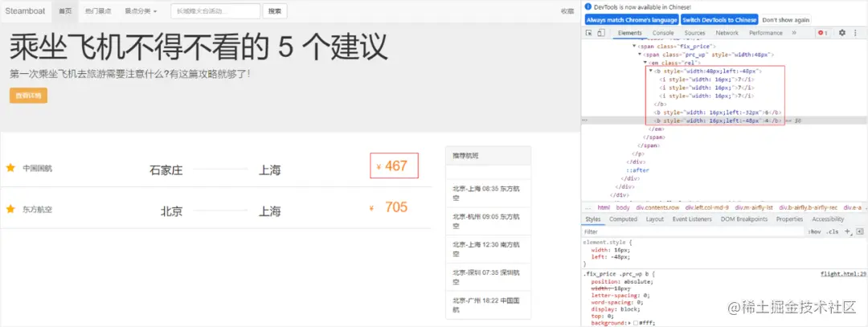Open recommended flight 北京-上海 08:35 东方航空
868x327 pixels.
click(488, 193)
